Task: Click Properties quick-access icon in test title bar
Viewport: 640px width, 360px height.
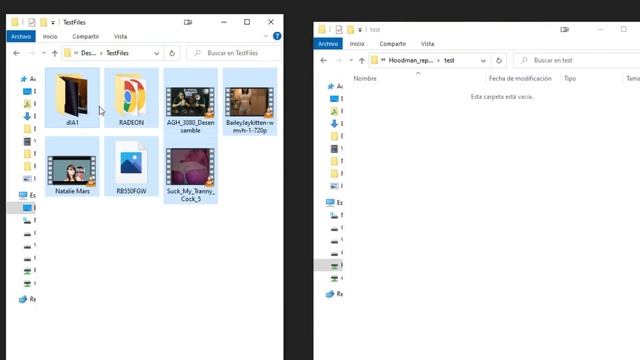Action: [x=339, y=30]
